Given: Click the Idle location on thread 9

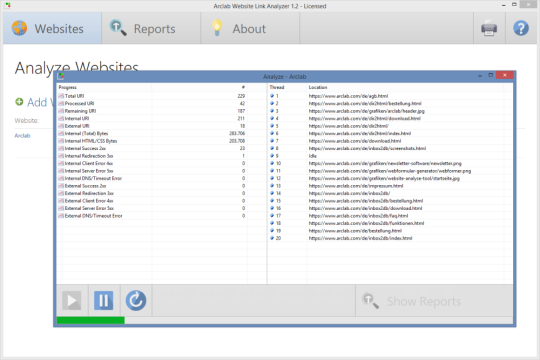Looking at the screenshot, I should point(312,156).
